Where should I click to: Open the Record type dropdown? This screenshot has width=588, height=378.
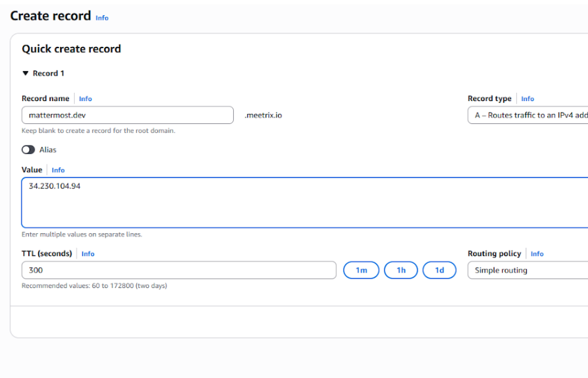click(527, 115)
